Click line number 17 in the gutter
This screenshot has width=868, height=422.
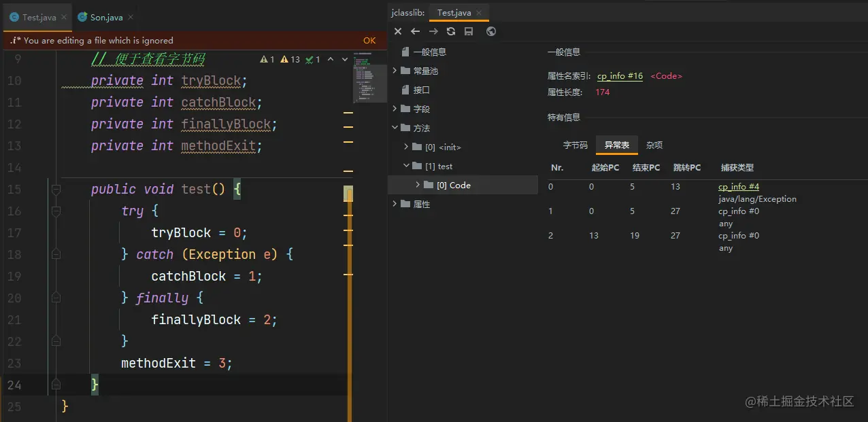click(x=14, y=232)
